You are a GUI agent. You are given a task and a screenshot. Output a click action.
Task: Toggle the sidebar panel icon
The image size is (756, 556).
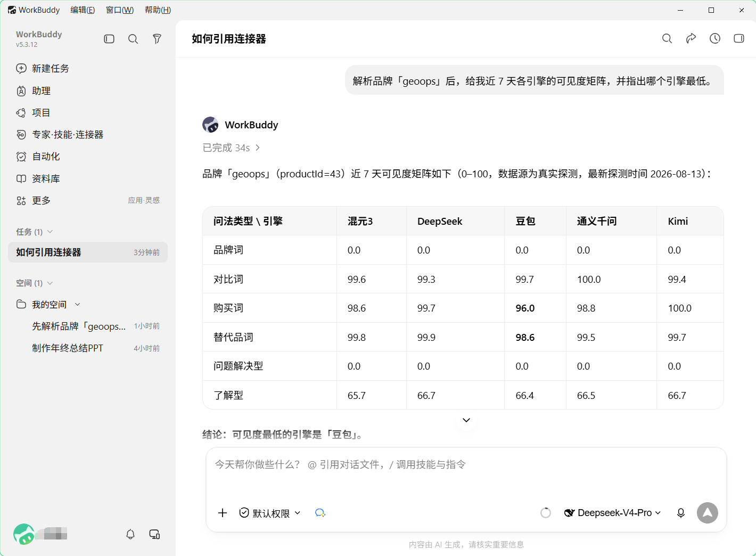(109, 39)
